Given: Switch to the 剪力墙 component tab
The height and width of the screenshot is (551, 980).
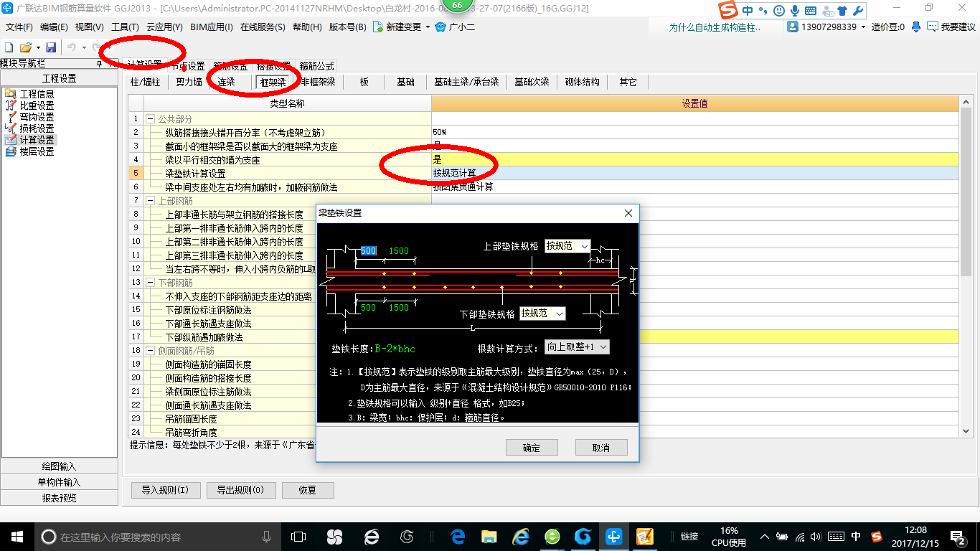Looking at the screenshot, I should point(189,82).
